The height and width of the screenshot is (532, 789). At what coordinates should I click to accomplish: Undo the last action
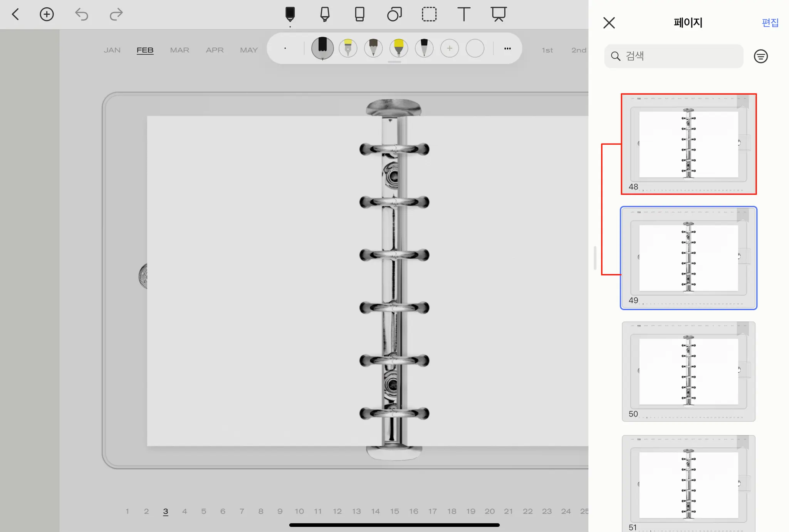(x=81, y=15)
